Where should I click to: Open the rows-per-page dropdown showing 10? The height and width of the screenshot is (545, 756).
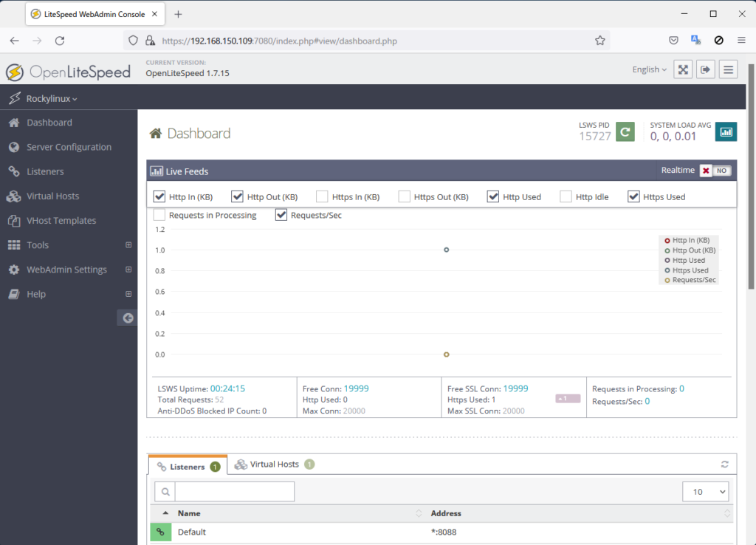point(705,492)
